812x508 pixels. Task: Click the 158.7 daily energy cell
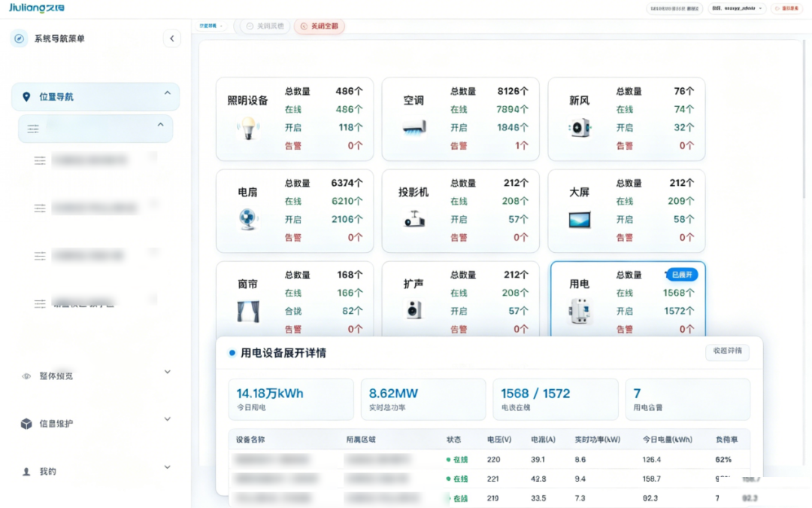point(651,479)
